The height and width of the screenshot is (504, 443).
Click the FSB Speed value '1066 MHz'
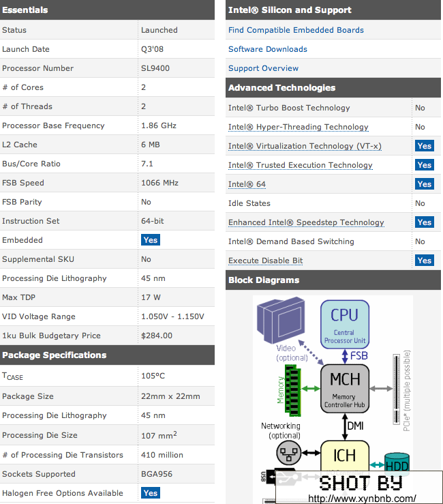pos(159,183)
